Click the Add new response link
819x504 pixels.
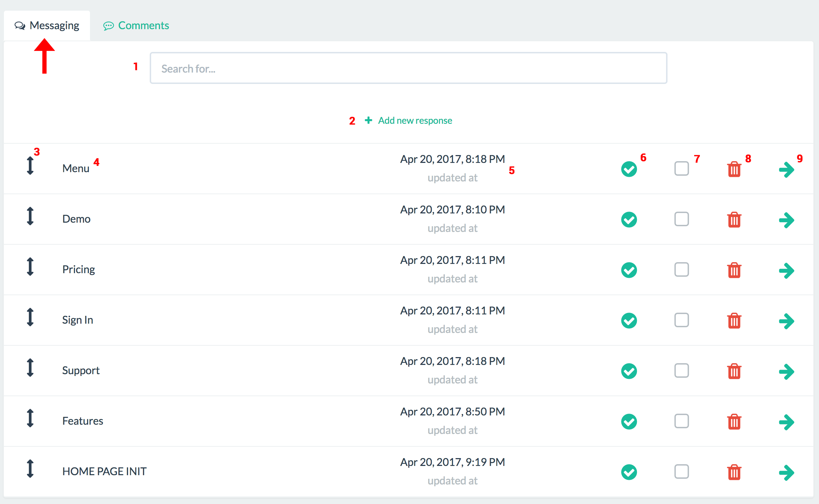415,121
